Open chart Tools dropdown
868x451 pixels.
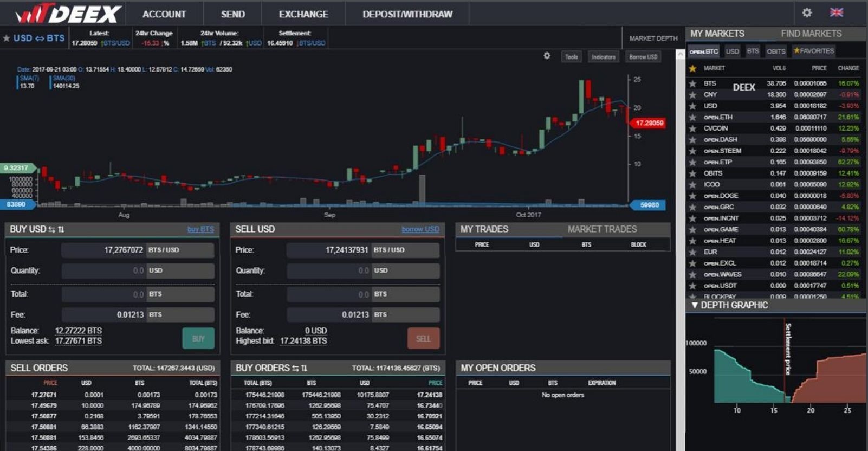click(x=571, y=56)
